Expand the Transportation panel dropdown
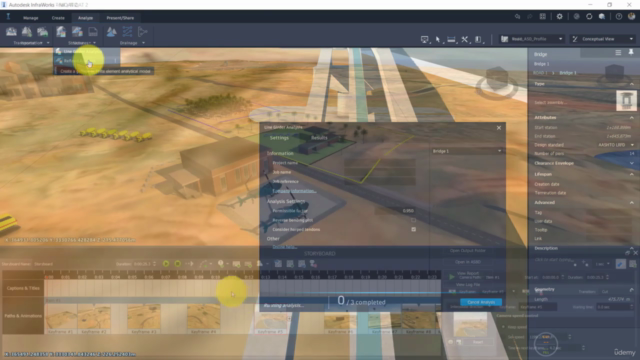 tap(48, 43)
